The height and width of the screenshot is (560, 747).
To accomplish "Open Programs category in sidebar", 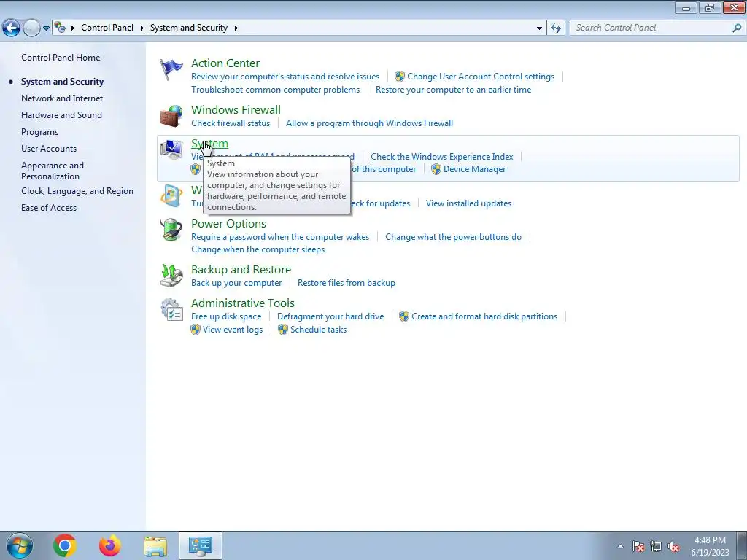I will pyautogui.click(x=39, y=132).
